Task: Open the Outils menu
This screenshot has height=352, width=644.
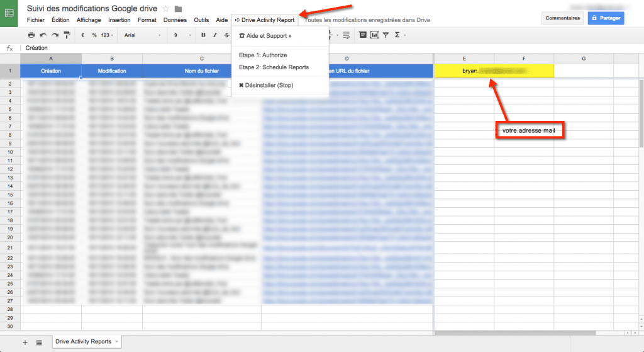Action: [201, 20]
